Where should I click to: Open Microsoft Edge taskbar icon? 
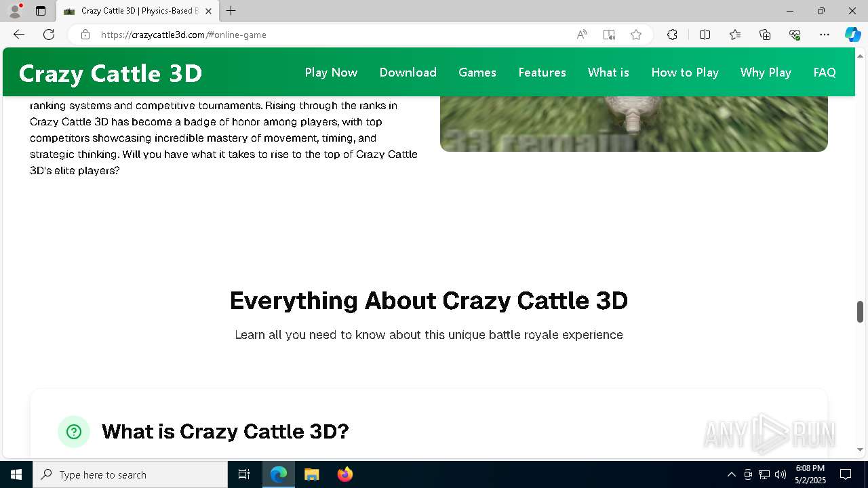pyautogui.click(x=279, y=474)
